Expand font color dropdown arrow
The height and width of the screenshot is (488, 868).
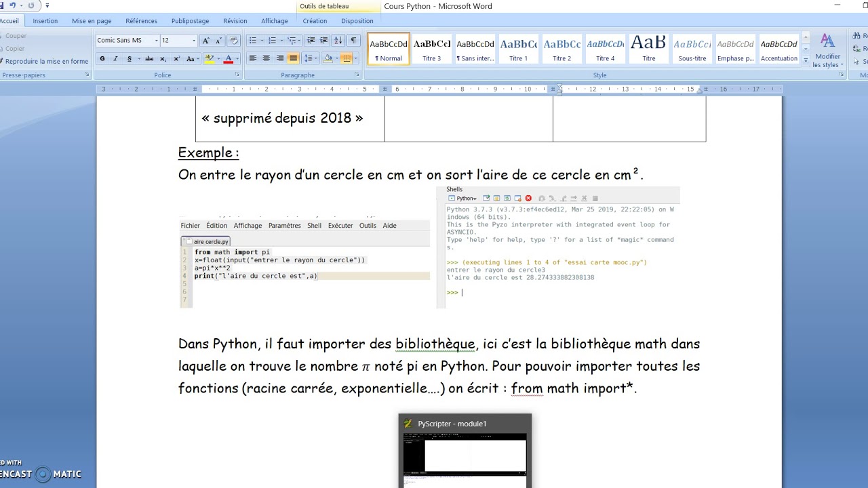237,59
